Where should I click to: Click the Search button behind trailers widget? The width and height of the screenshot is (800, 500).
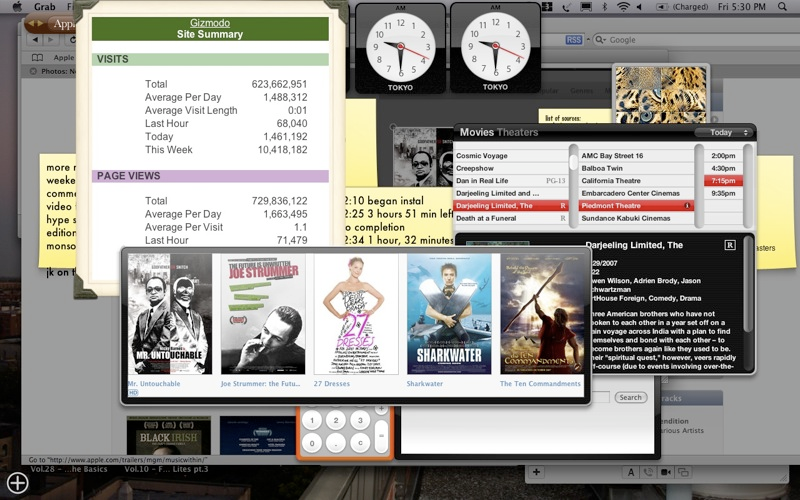tap(631, 397)
